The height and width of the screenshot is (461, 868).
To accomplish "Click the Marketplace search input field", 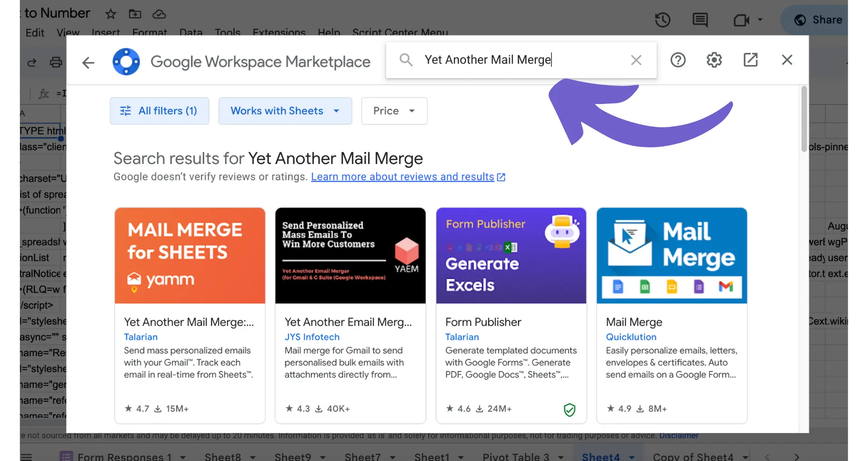I will 520,60.
